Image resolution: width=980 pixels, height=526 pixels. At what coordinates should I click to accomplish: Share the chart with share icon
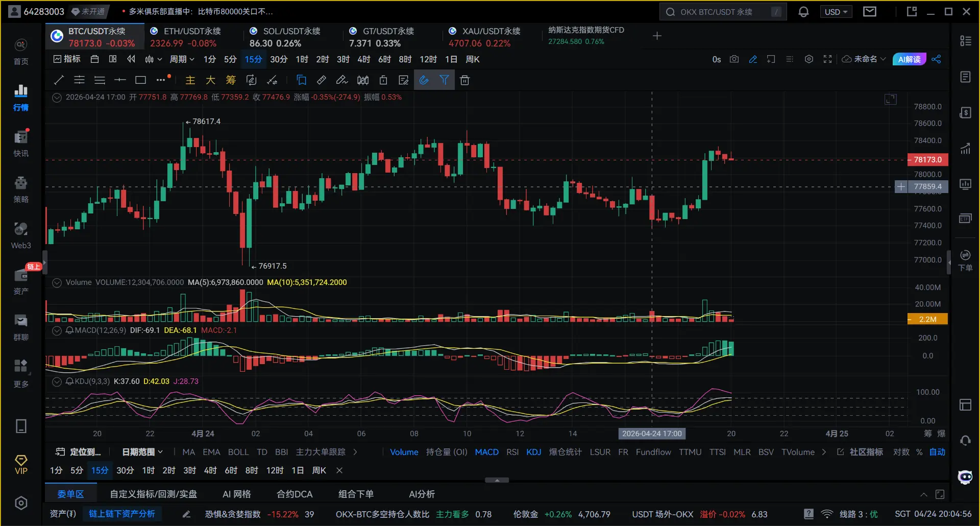(936, 59)
